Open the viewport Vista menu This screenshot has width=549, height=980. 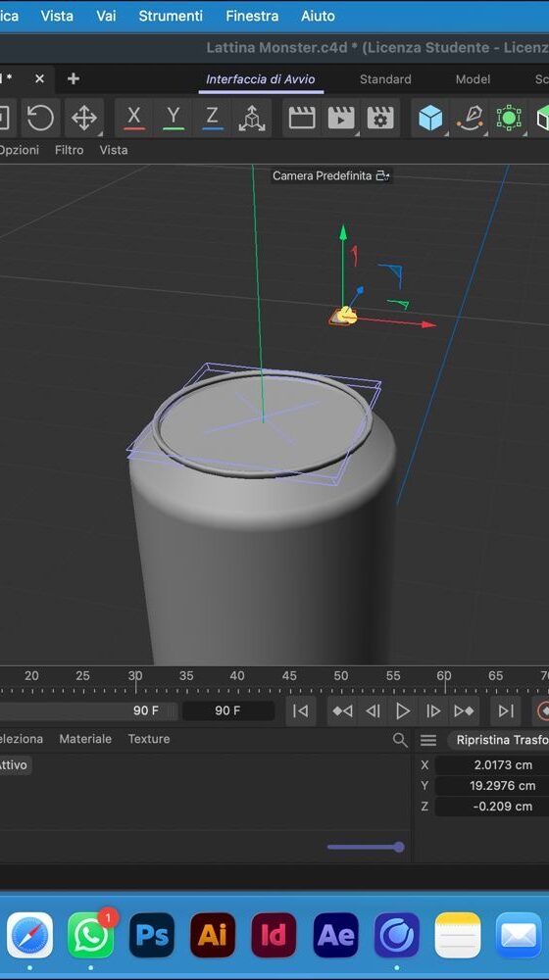pyautogui.click(x=113, y=150)
